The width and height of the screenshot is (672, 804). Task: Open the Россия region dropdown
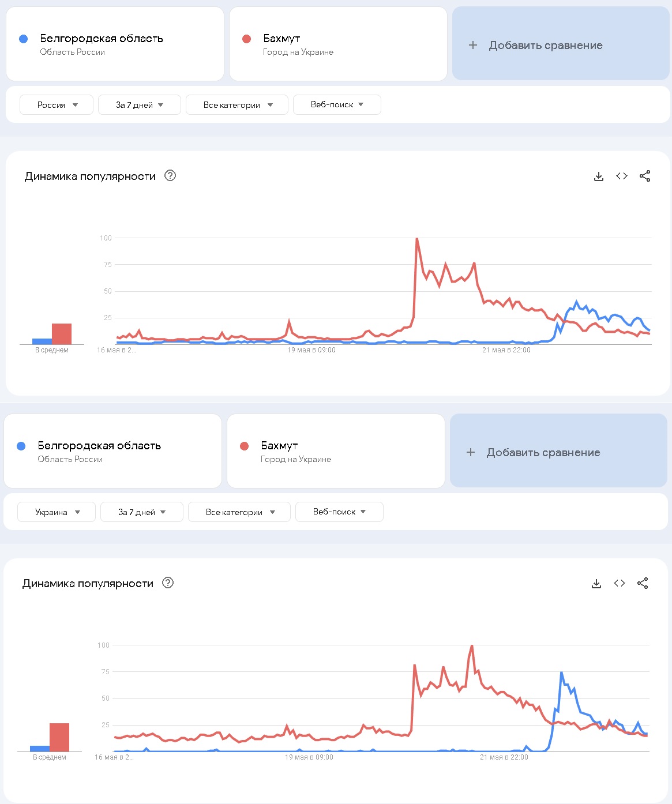tap(57, 105)
